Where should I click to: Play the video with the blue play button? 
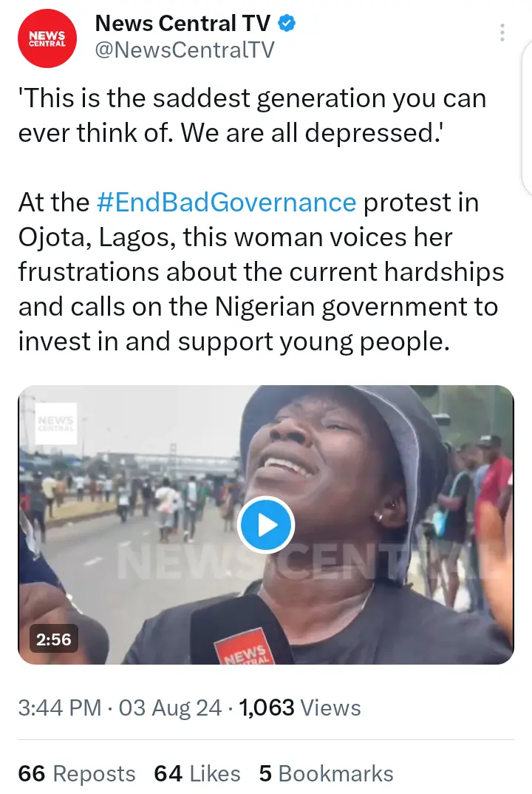coord(266,525)
